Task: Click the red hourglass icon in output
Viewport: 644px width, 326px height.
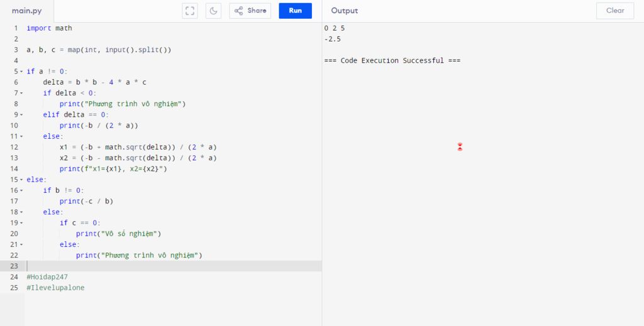Action: (460, 147)
